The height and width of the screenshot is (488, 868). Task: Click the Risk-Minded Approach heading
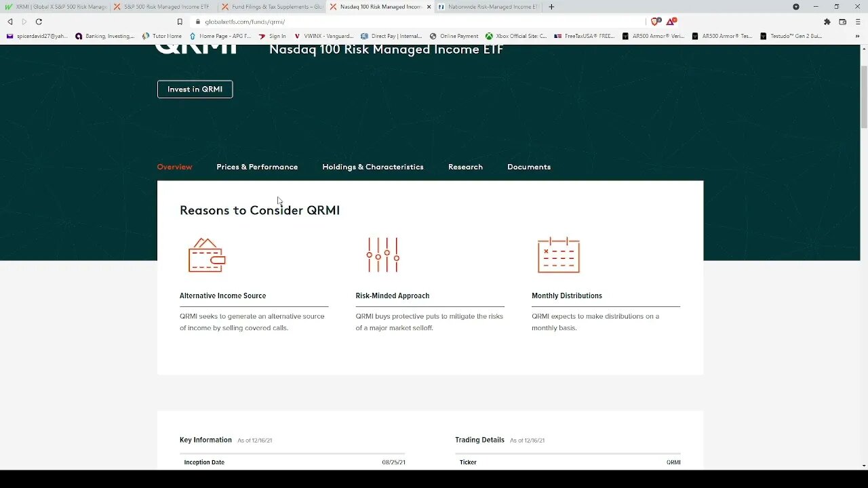coord(392,296)
